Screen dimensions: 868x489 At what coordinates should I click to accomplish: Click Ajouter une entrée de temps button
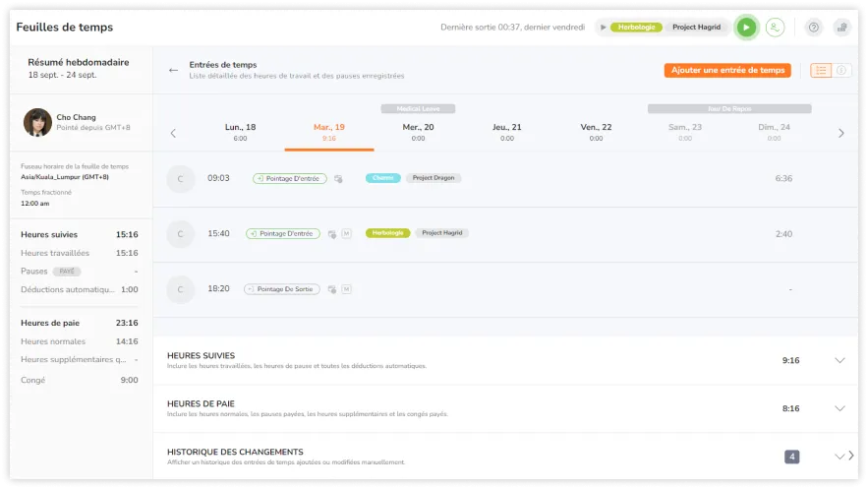point(727,70)
